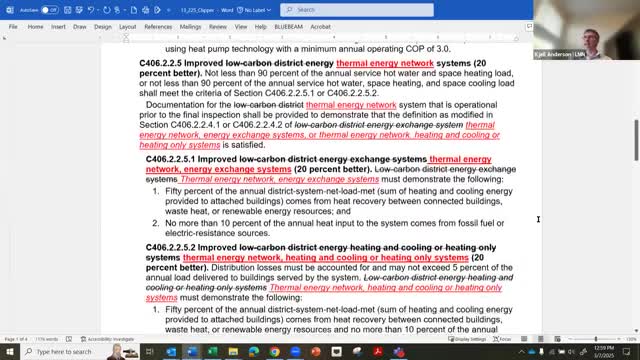This screenshot has height=360, width=640.
Task: Select the Web Layout view icon
Action: coord(557,339)
